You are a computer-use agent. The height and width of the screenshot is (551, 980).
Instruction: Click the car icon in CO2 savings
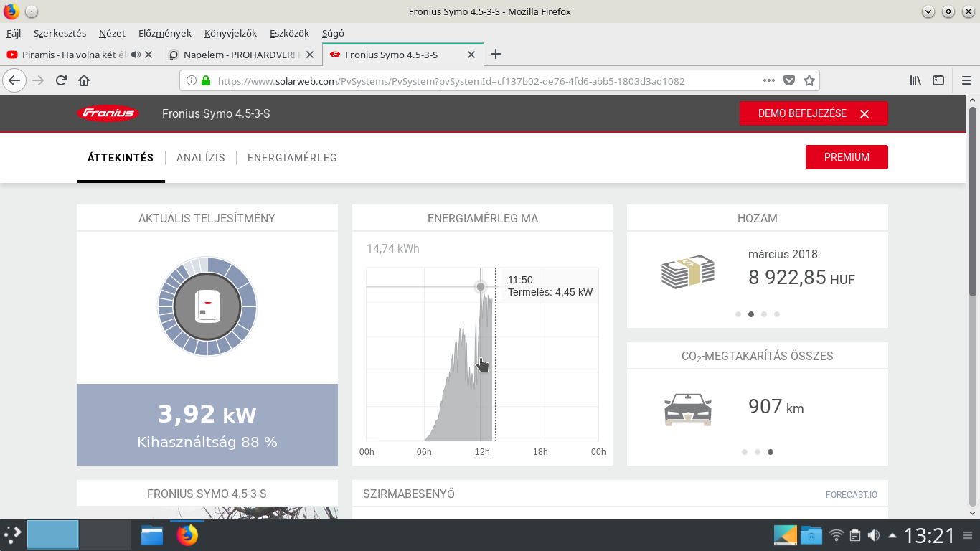tap(688, 409)
